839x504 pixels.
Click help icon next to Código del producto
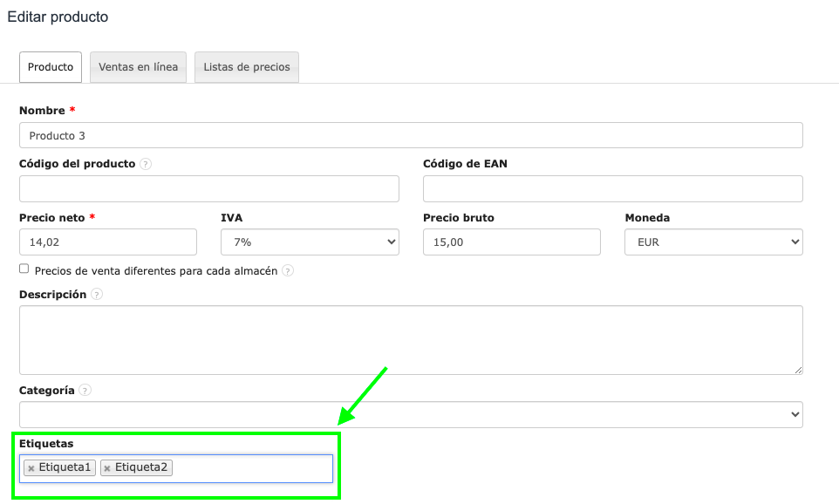tap(146, 164)
